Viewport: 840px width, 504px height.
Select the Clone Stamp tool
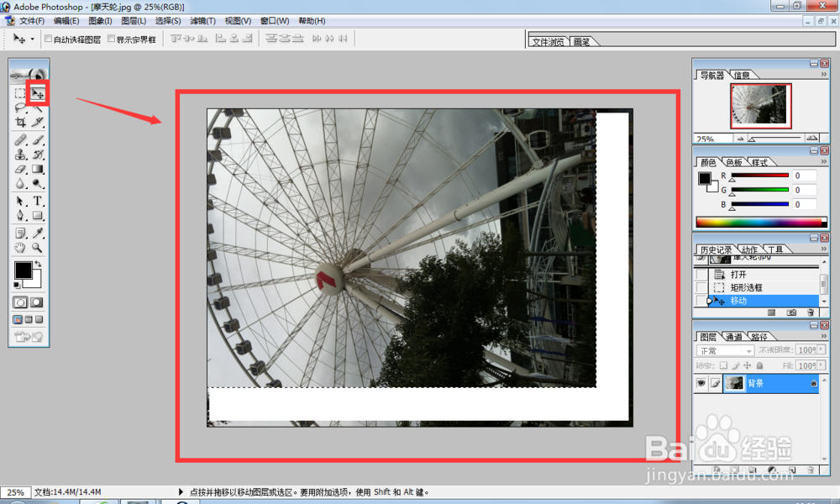(21, 153)
